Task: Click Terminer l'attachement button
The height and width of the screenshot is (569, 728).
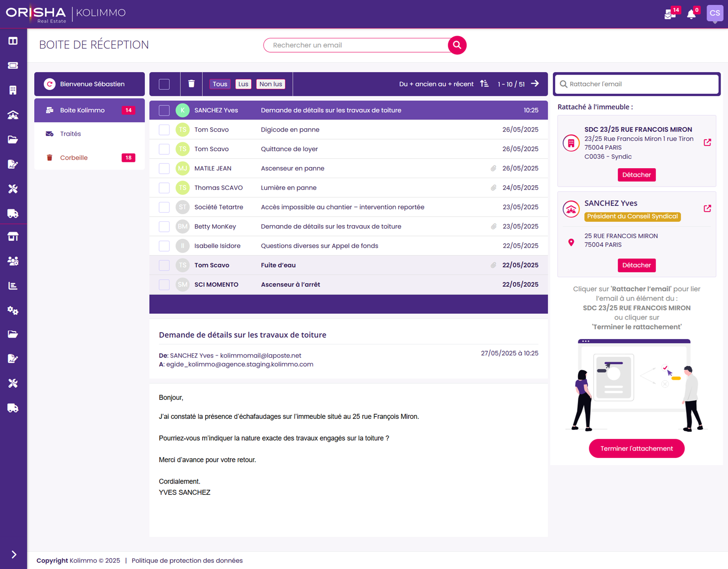Action: click(x=636, y=448)
